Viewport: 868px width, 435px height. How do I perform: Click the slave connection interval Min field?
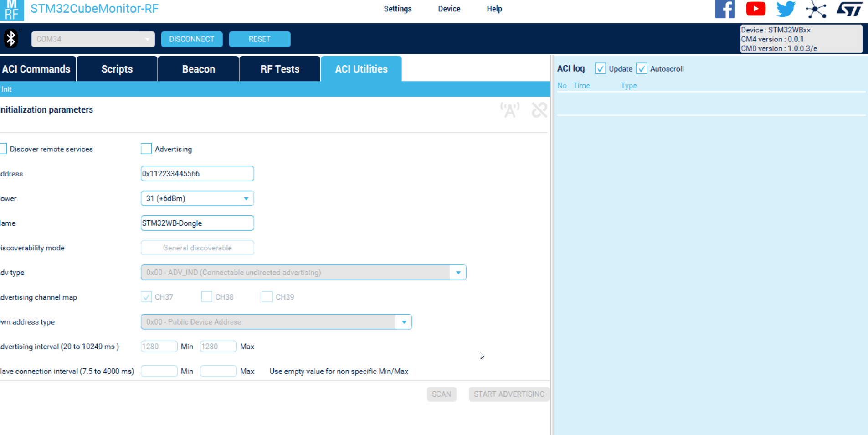click(x=159, y=371)
